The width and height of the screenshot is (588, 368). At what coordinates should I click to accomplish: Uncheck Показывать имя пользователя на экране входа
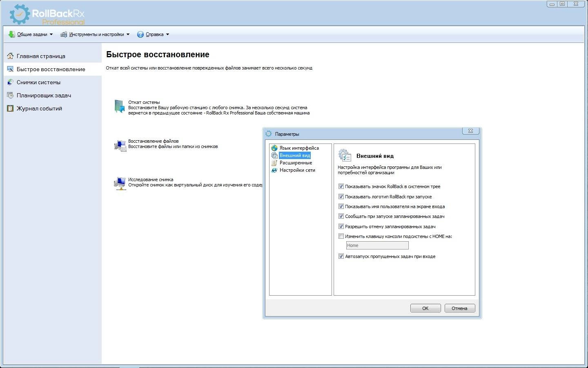tap(341, 206)
